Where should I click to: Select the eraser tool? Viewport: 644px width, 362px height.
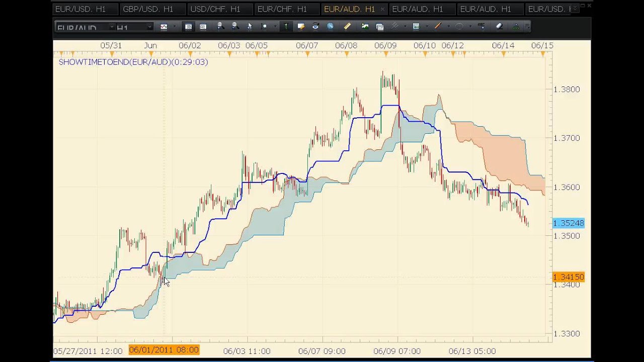click(x=499, y=27)
